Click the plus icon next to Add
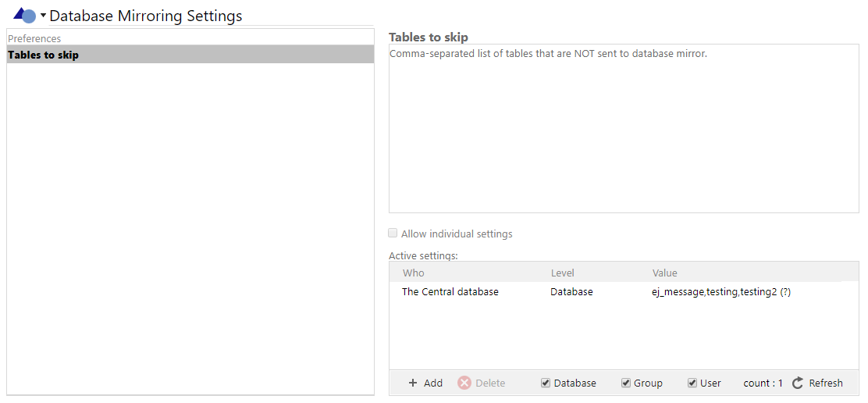The image size is (868, 403). 412,383
